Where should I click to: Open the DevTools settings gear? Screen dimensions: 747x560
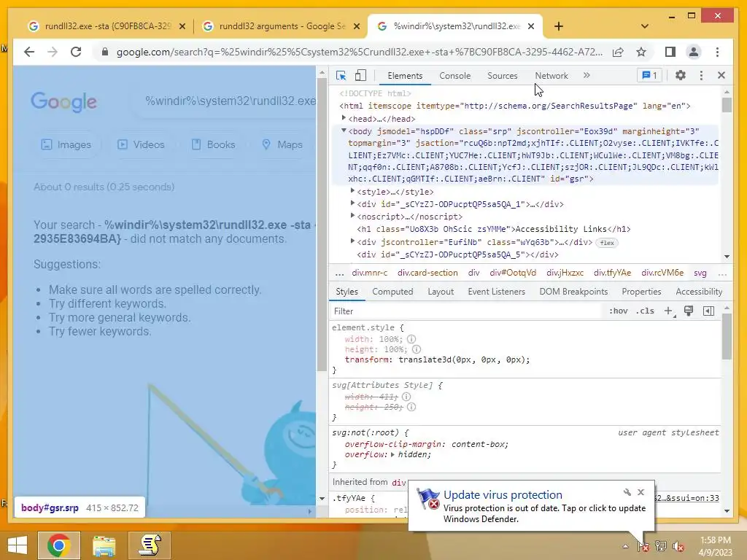pyautogui.click(x=681, y=75)
